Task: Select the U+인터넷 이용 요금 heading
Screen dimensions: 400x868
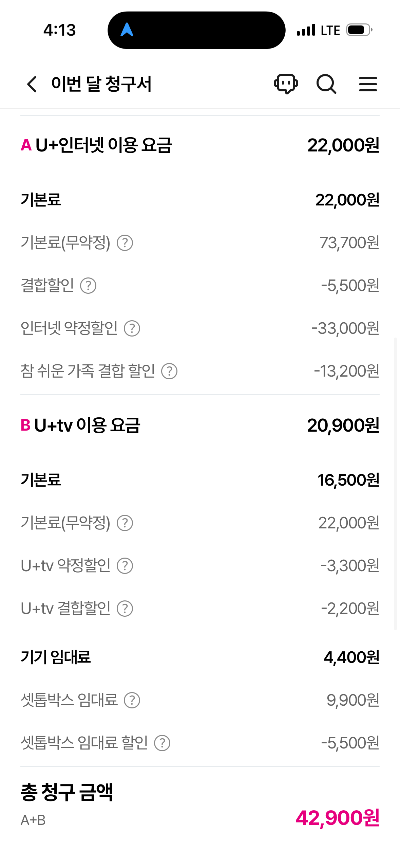Action: pos(103,145)
